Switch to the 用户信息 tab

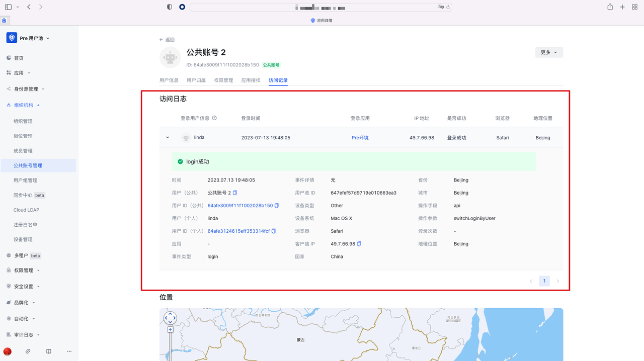point(169,80)
